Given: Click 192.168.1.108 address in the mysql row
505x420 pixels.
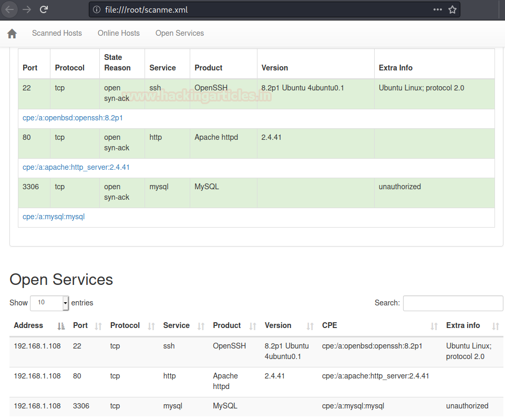Looking at the screenshot, I should coord(37,406).
